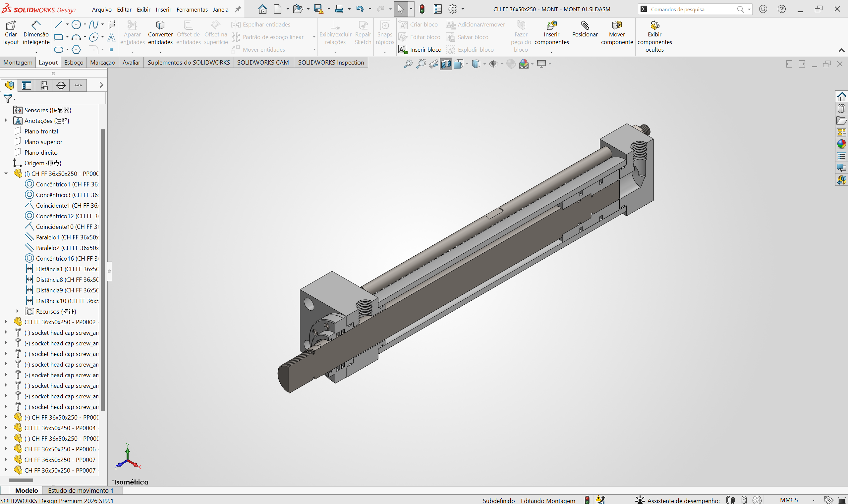Expand manager panel tabs arrow
Image resolution: width=848 pixels, height=504 pixels.
pyautogui.click(x=101, y=85)
